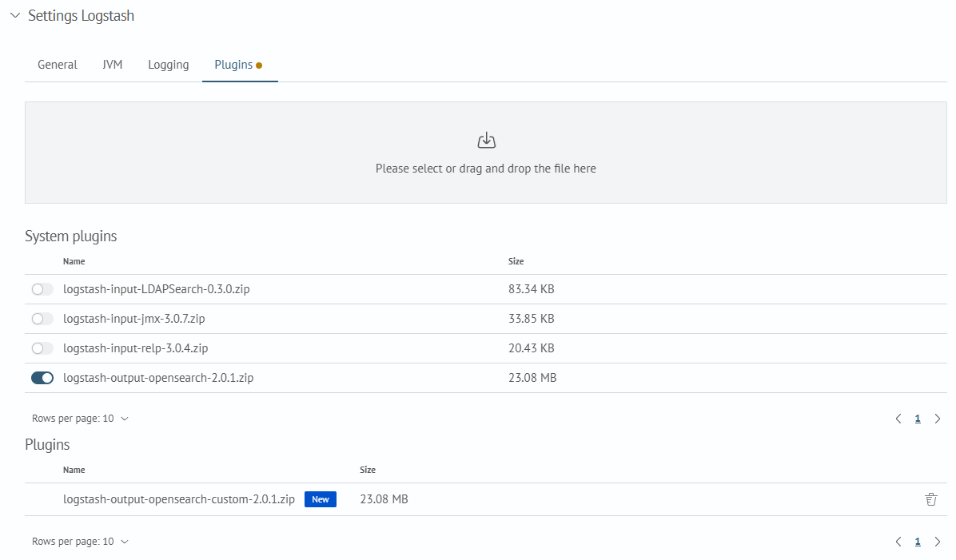
Task: Go to previous page in Plugins table
Action: coord(898,542)
